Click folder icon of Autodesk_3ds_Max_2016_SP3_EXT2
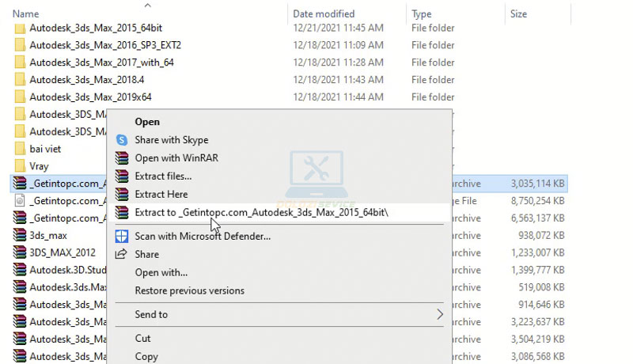 (x=19, y=45)
